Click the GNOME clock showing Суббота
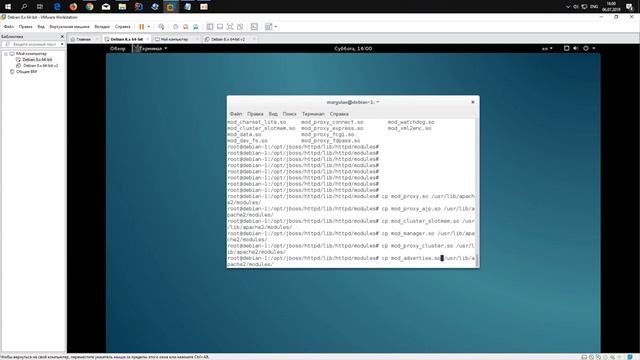 (353, 48)
